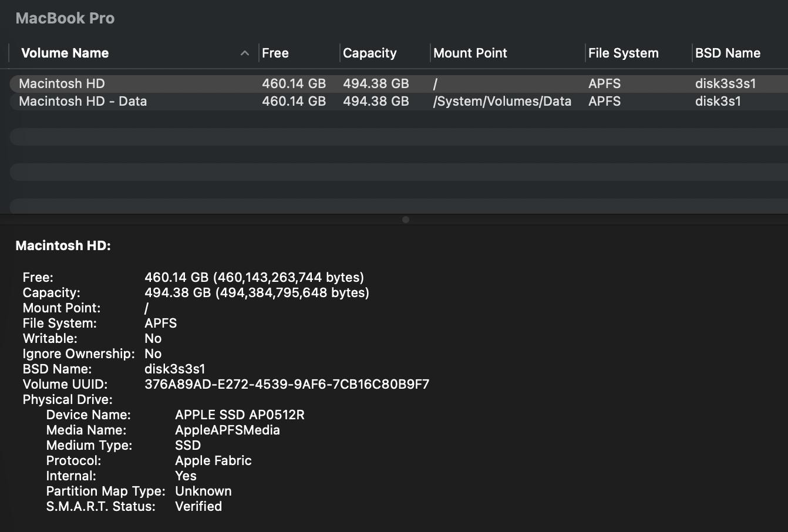Sort the table by Capacity column

pyautogui.click(x=369, y=53)
